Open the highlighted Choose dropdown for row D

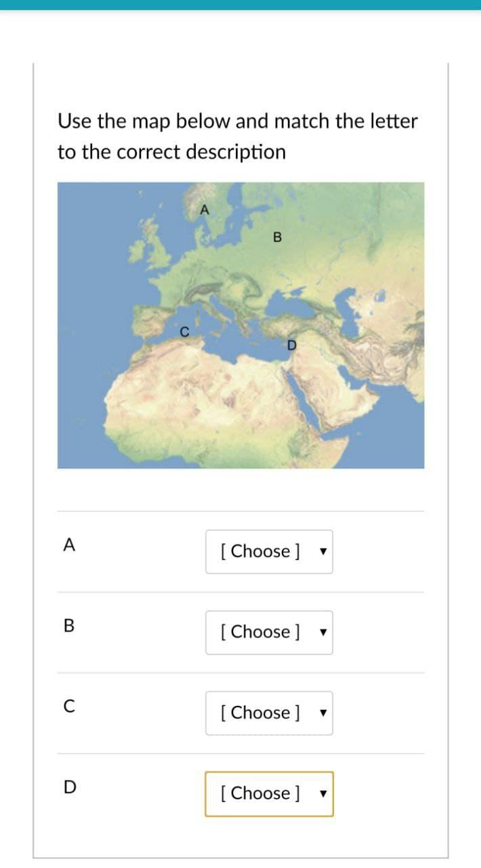point(269,793)
